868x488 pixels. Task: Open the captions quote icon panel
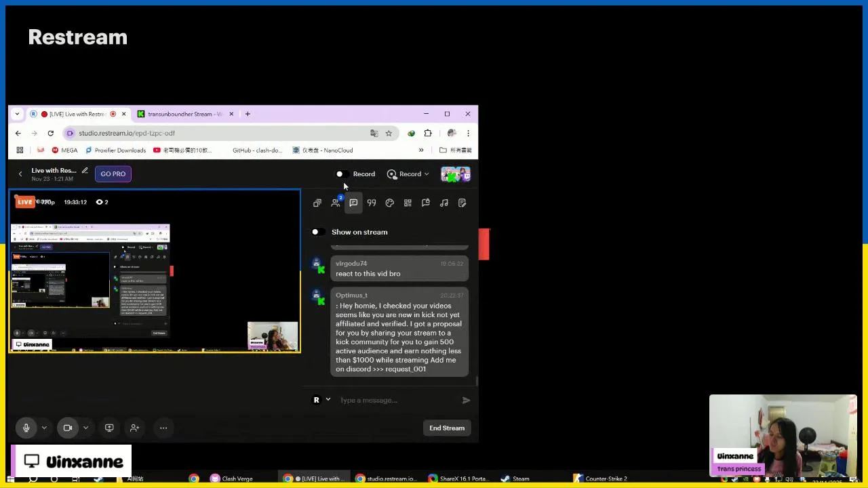pos(372,203)
